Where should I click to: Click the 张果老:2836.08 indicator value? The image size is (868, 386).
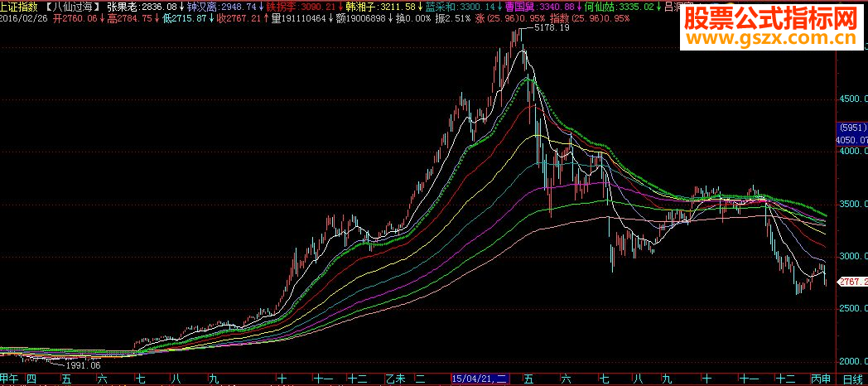pos(142,7)
